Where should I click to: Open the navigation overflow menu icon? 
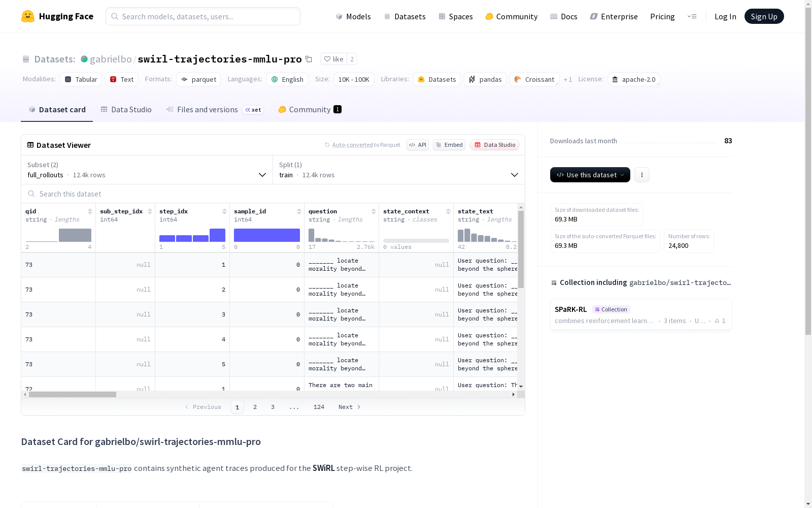[692, 16]
